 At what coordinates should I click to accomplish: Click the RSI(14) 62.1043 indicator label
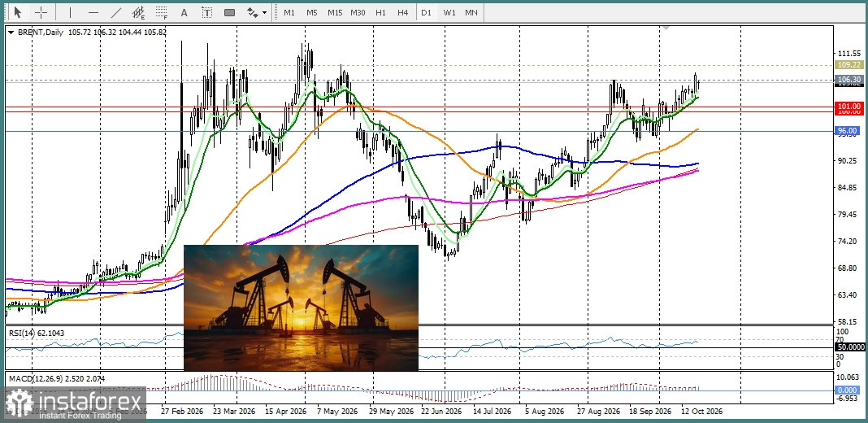coord(36,333)
